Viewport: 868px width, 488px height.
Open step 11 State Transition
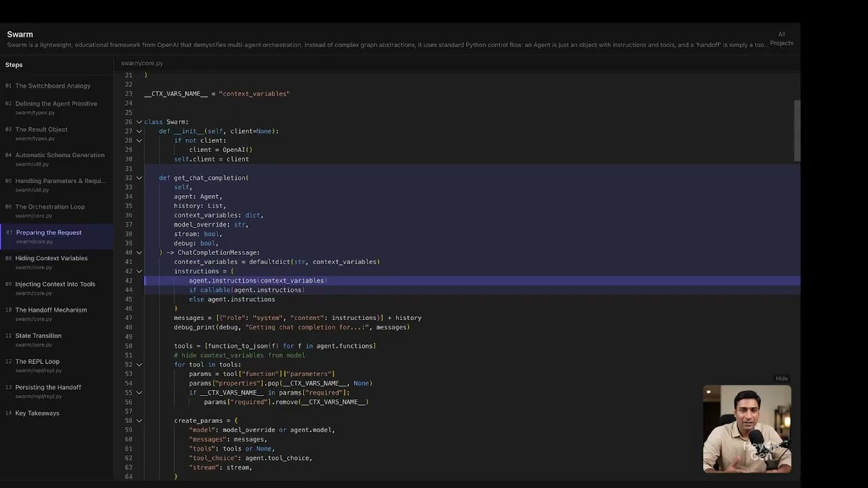tap(56, 339)
